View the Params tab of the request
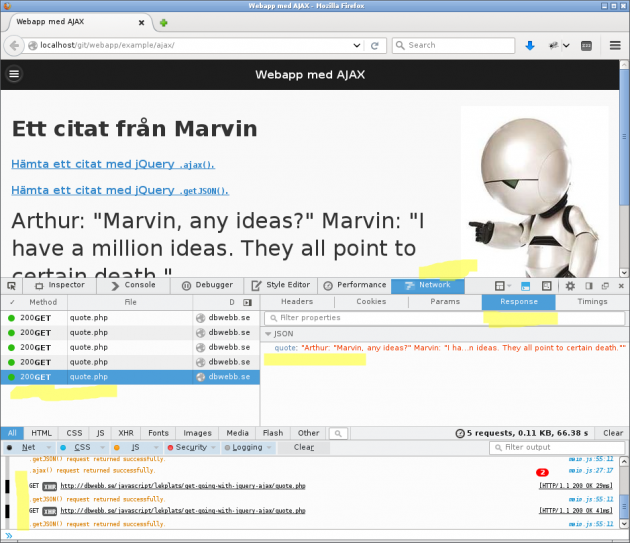The height and width of the screenshot is (543, 630). point(445,302)
